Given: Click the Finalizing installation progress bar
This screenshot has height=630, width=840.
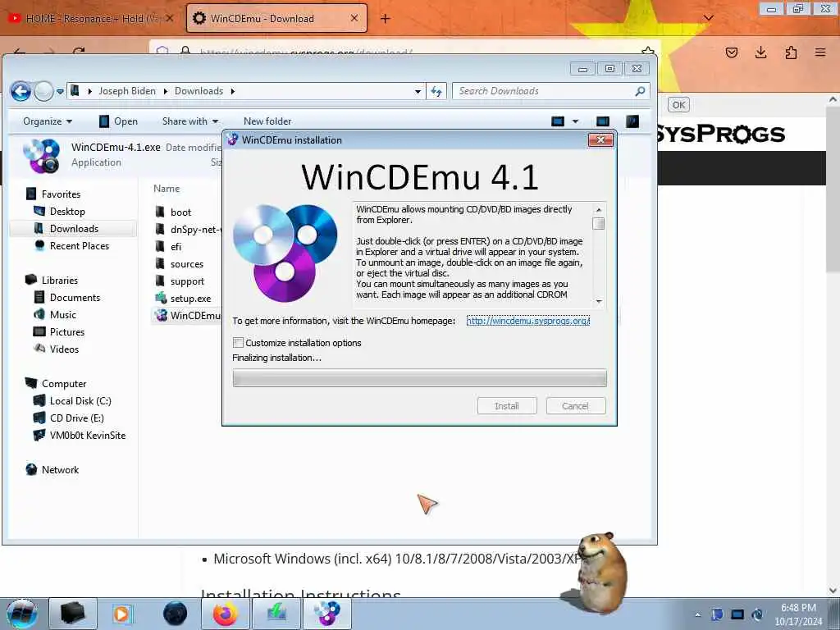Looking at the screenshot, I should click(419, 378).
